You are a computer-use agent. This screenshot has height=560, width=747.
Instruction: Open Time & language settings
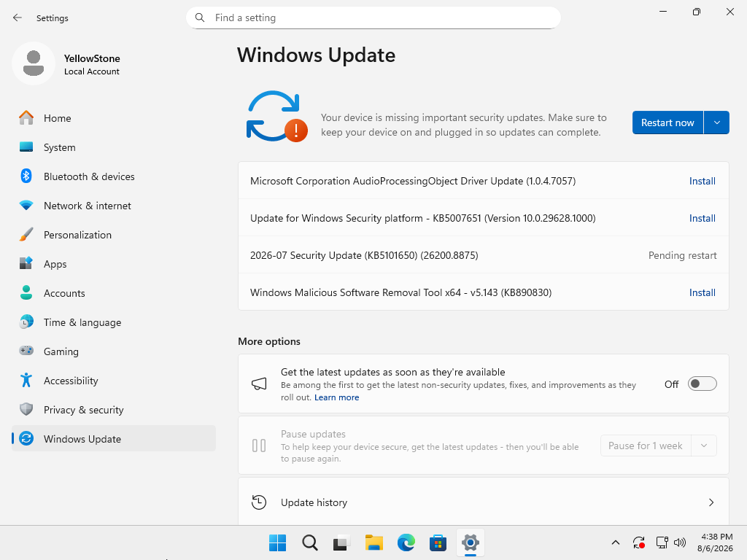(114, 322)
